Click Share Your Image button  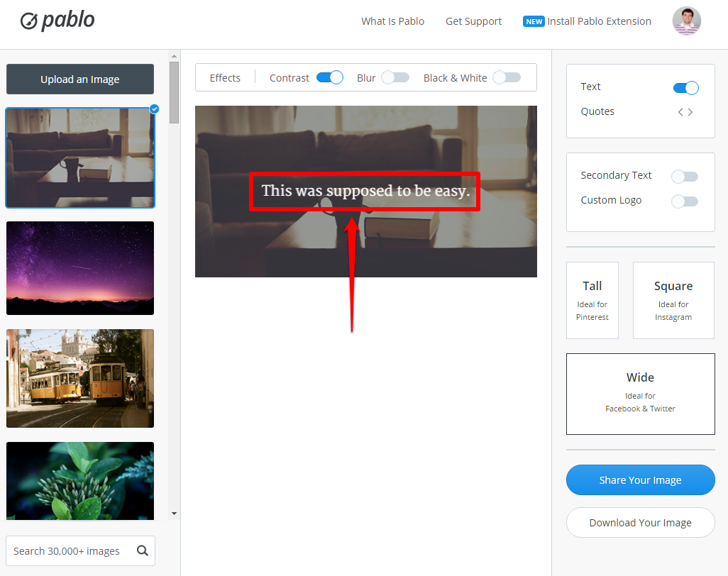640,480
